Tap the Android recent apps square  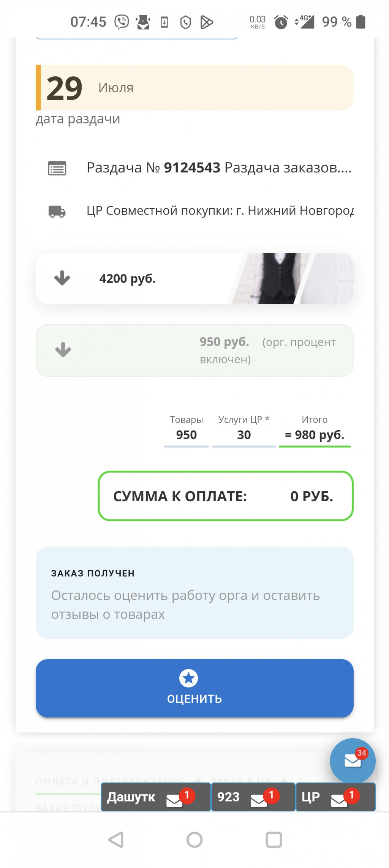[274, 840]
